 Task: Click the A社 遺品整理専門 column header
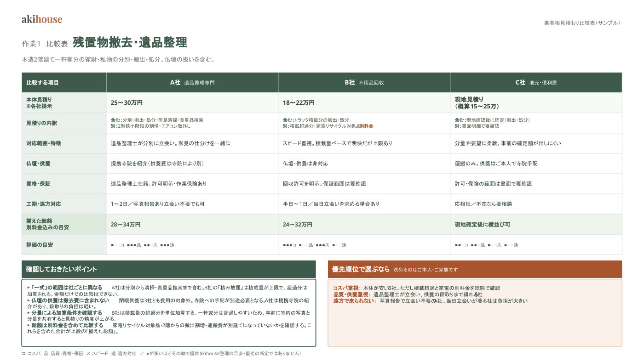(x=192, y=83)
